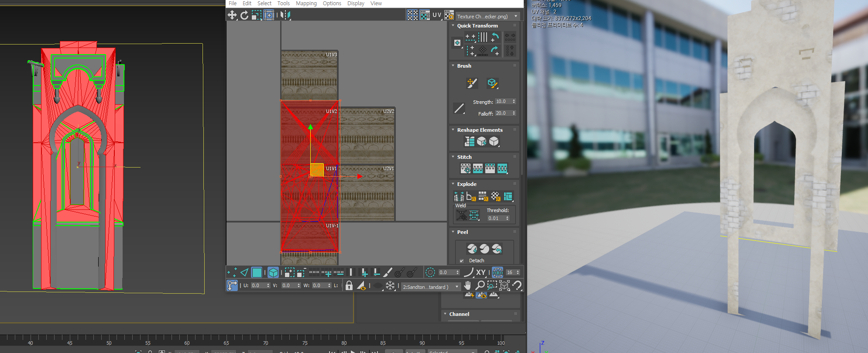Image resolution: width=868 pixels, height=353 pixels.
Task: Collapse the Channel rollout
Action: tap(445, 314)
